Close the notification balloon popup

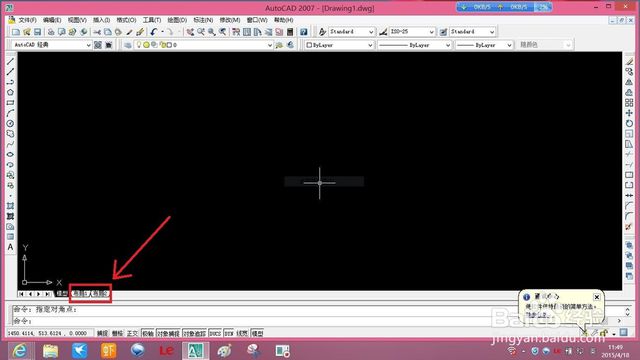point(597,297)
